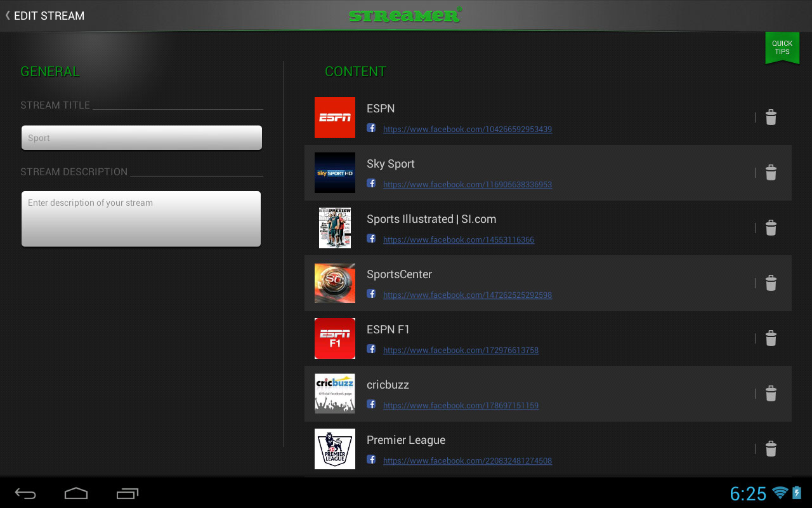Open ESPN Facebook link 104266592953439
Image resolution: width=812 pixels, height=508 pixels.
coord(468,130)
